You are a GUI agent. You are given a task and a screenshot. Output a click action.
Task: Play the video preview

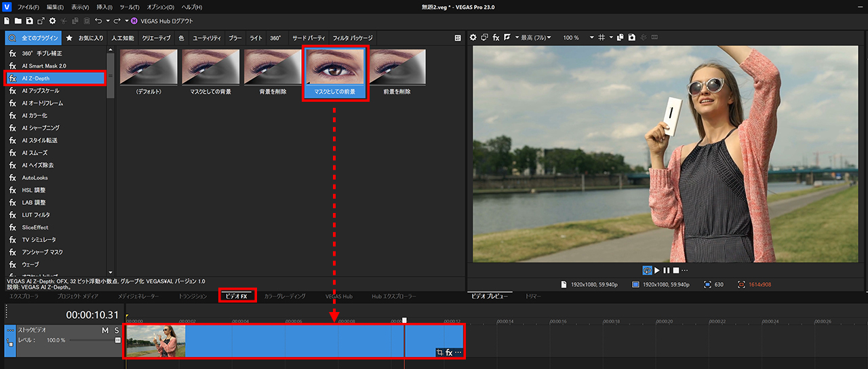coord(657,270)
